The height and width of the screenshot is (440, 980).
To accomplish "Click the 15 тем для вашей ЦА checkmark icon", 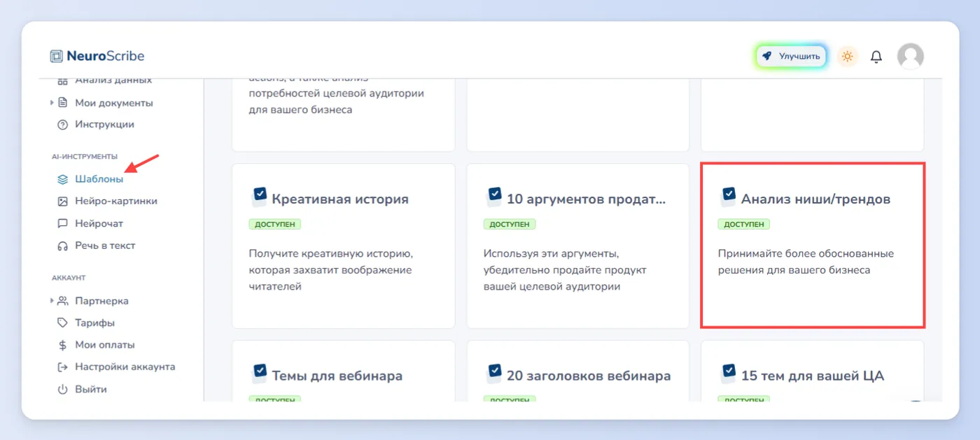I will tap(728, 373).
